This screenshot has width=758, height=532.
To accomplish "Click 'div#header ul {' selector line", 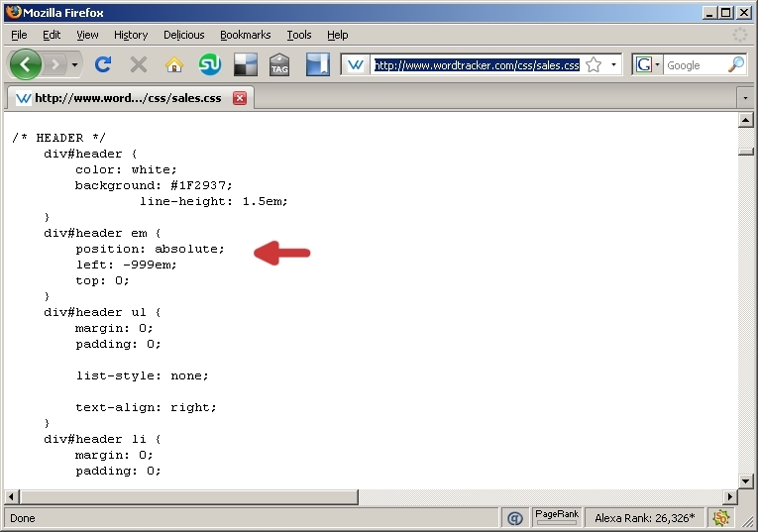I will coord(102,312).
